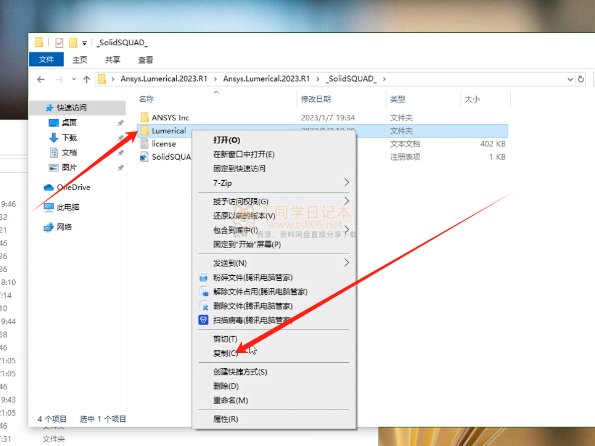Choose 属性(R) in context menu

pos(274,419)
